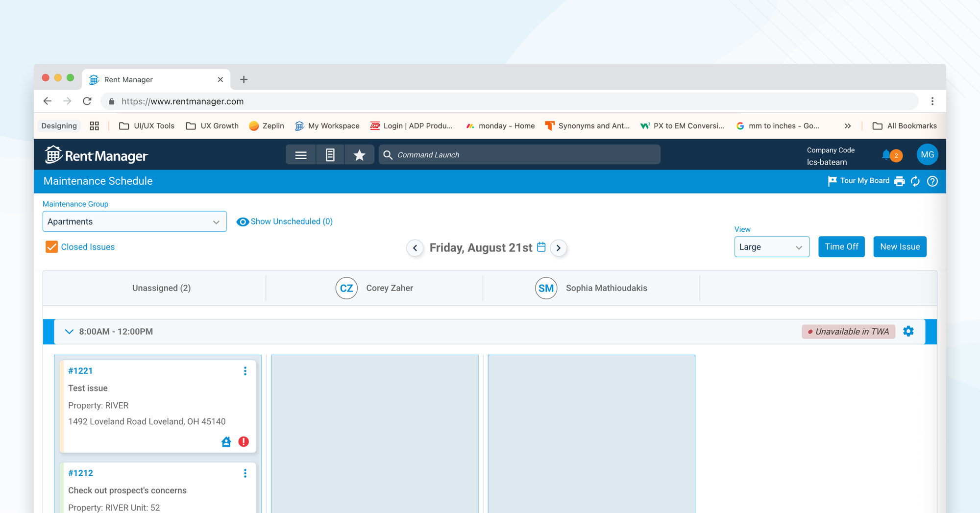Open the MG user avatar menu
The image size is (980, 513).
(x=927, y=155)
